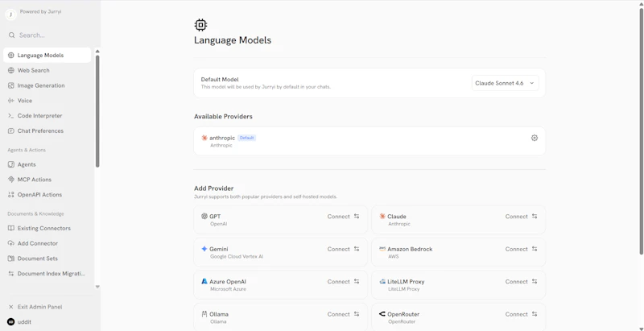Click the Powered by Jurryi text
The image size is (644, 331).
[41, 12]
